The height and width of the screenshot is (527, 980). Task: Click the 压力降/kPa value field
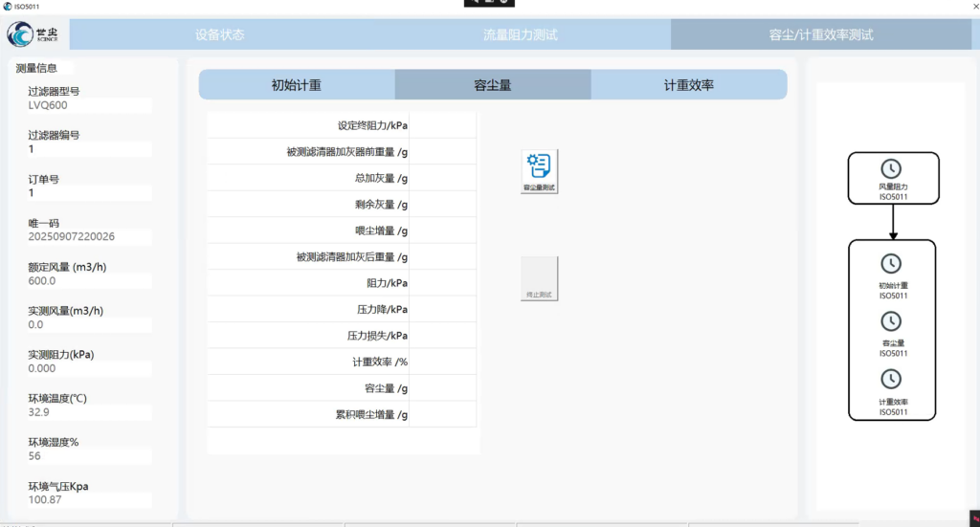point(442,309)
